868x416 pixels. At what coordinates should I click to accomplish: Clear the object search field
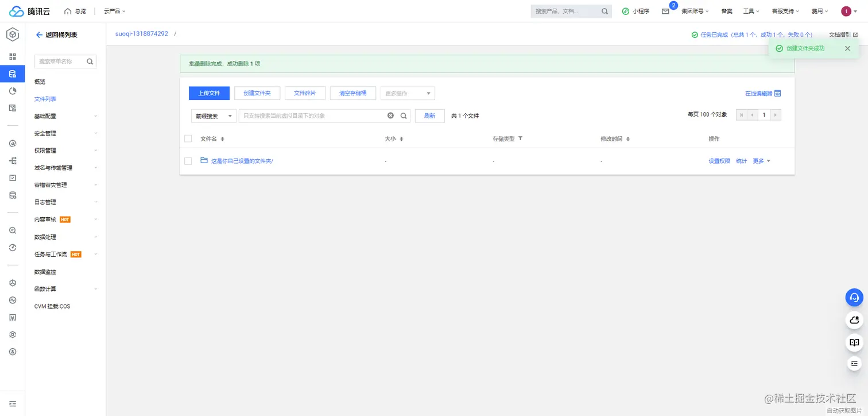pyautogui.click(x=390, y=115)
